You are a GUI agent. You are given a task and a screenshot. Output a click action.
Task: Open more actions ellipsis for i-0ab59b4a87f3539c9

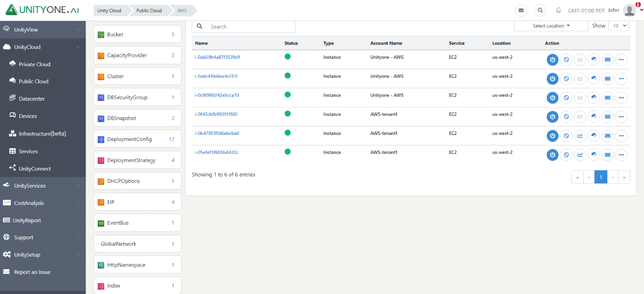(621, 60)
